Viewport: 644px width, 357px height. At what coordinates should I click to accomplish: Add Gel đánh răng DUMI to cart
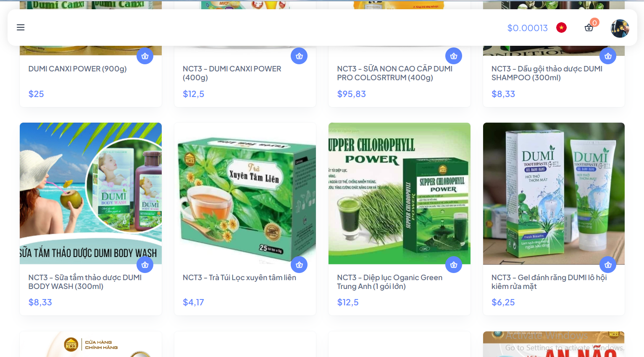pyautogui.click(x=608, y=265)
